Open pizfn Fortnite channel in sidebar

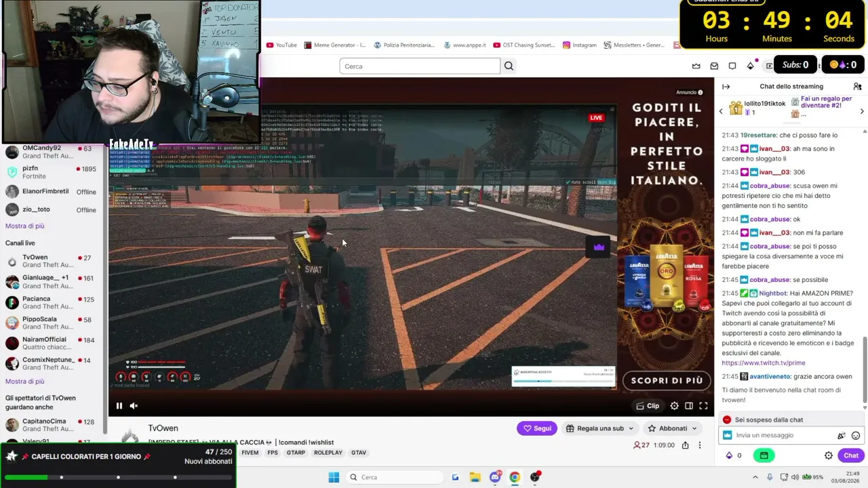point(53,172)
